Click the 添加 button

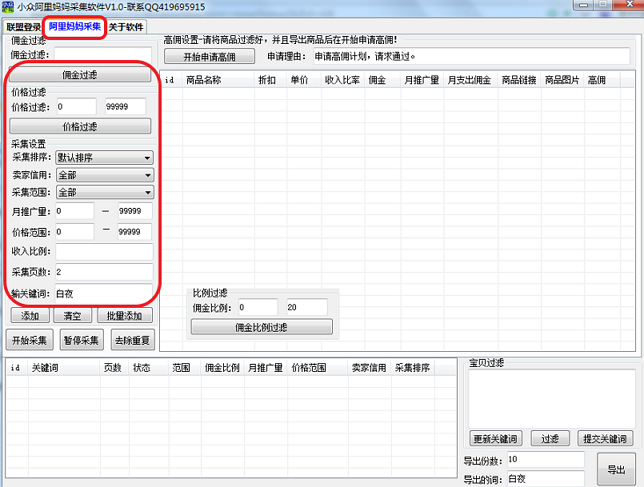pyautogui.click(x=30, y=315)
